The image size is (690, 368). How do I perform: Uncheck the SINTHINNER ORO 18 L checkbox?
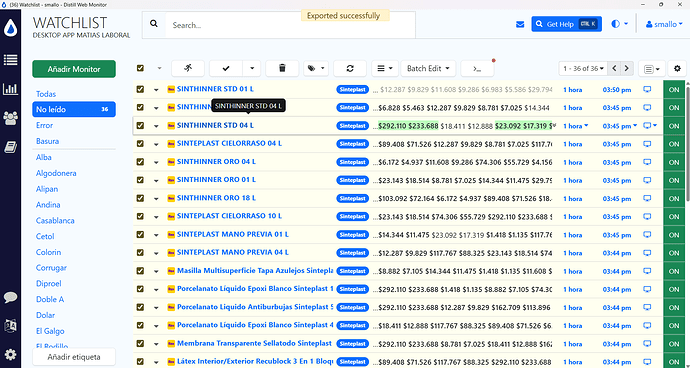tap(140, 198)
